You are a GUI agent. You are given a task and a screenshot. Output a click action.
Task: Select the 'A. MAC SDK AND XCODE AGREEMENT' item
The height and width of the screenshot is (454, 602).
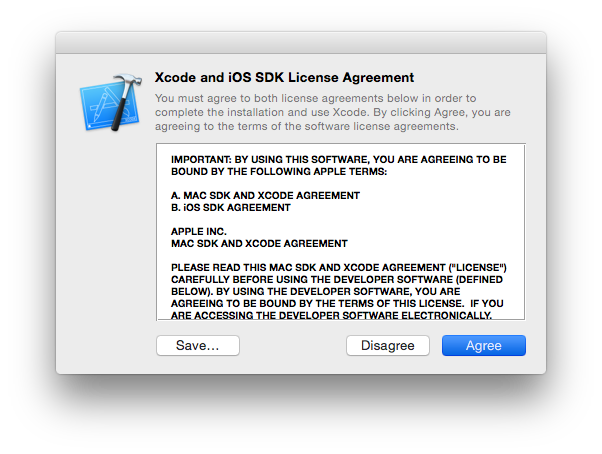[265, 195]
